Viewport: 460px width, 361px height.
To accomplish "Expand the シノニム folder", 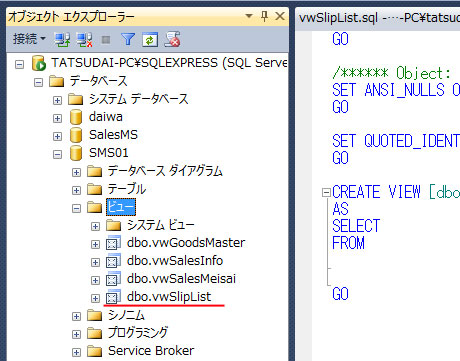I will click(x=76, y=316).
